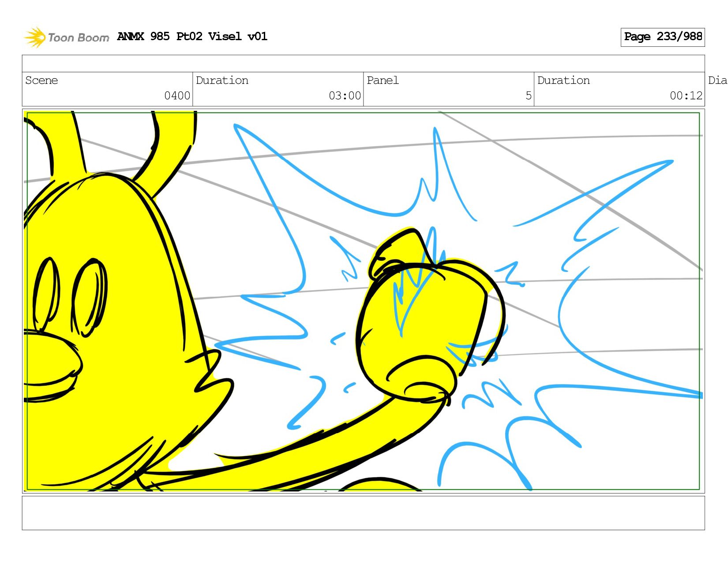The height and width of the screenshot is (563, 728).
Task: Click the 'Page 233/988' box
Action: tap(662, 37)
